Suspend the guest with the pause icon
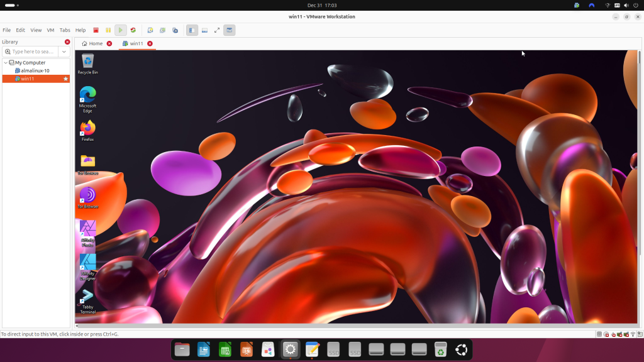644x362 pixels. 108,30
